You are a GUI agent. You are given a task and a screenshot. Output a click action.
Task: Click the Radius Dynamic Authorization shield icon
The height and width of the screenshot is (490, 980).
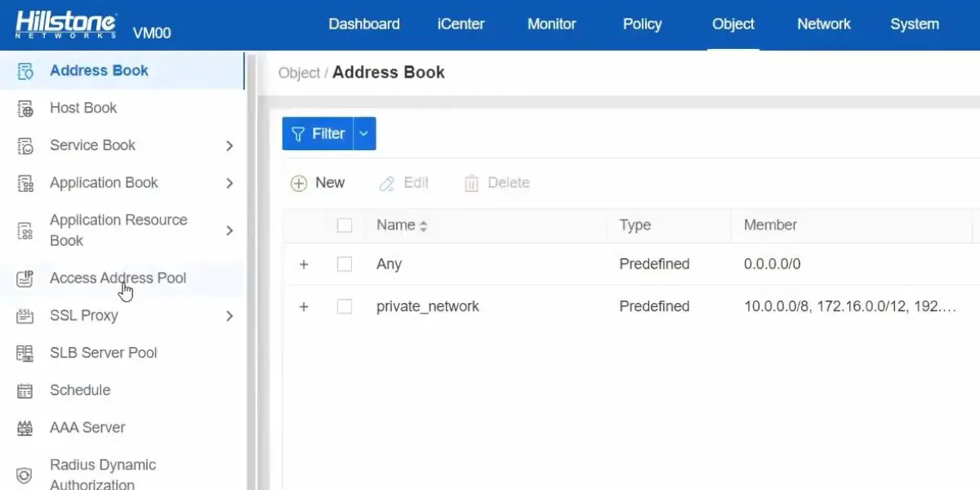click(x=25, y=475)
